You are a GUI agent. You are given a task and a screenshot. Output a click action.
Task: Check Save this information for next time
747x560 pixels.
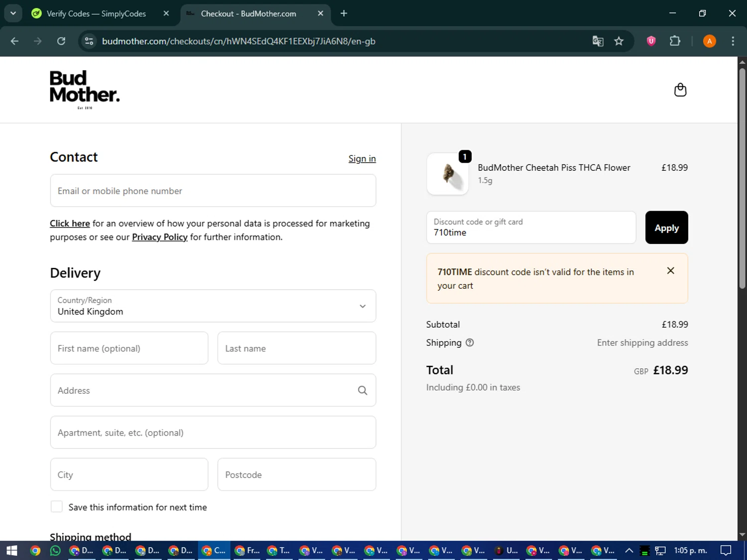point(57,507)
